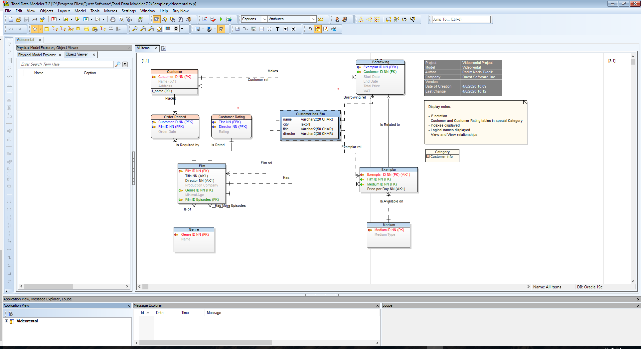Viewport: 644px width, 349px height.
Task: Click the Jump To input field
Action: 461,19
